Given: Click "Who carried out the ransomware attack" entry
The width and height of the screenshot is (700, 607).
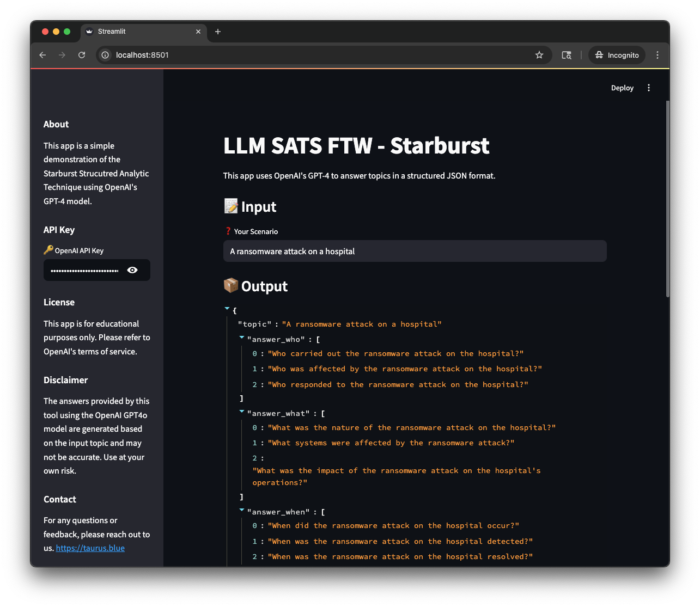Looking at the screenshot, I should (395, 353).
